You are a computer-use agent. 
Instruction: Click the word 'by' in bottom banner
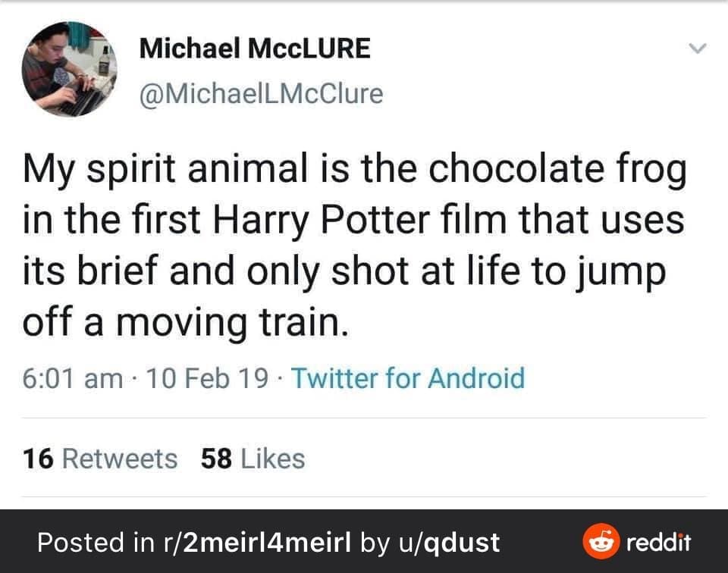(375, 542)
